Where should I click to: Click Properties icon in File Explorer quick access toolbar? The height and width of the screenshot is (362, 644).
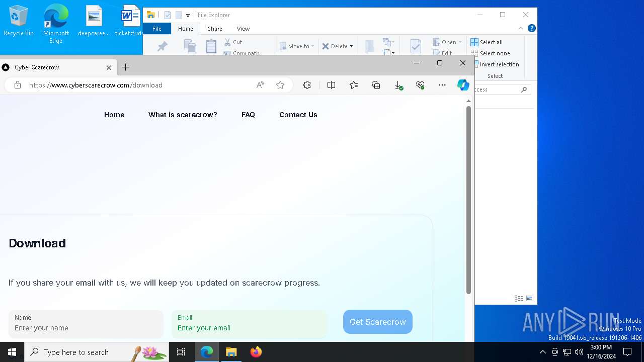[168, 15]
